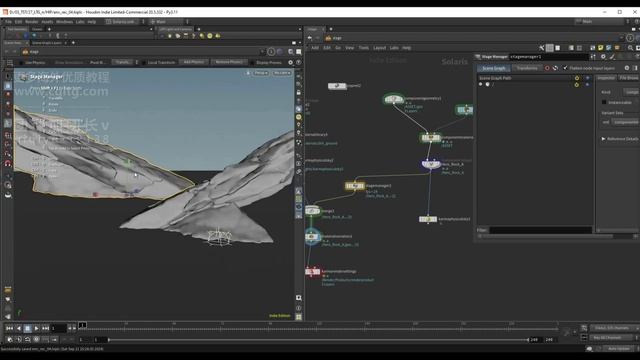The width and height of the screenshot is (640, 360).
Task: Open the Render menu
Action: (x=31, y=22)
